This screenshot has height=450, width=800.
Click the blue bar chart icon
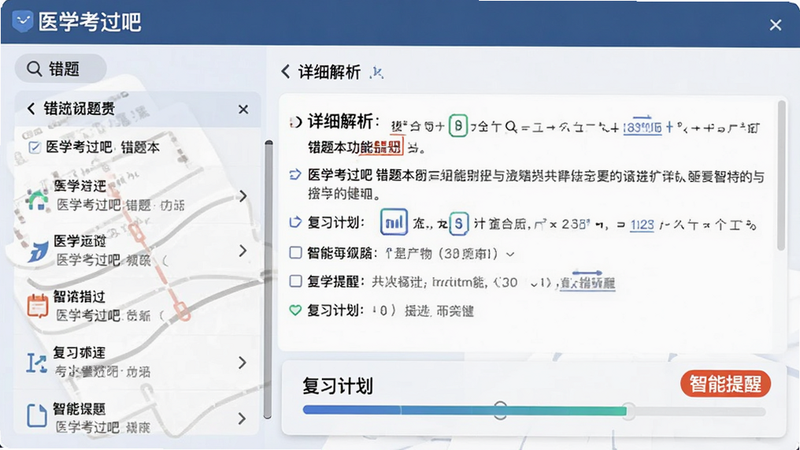coord(394,222)
